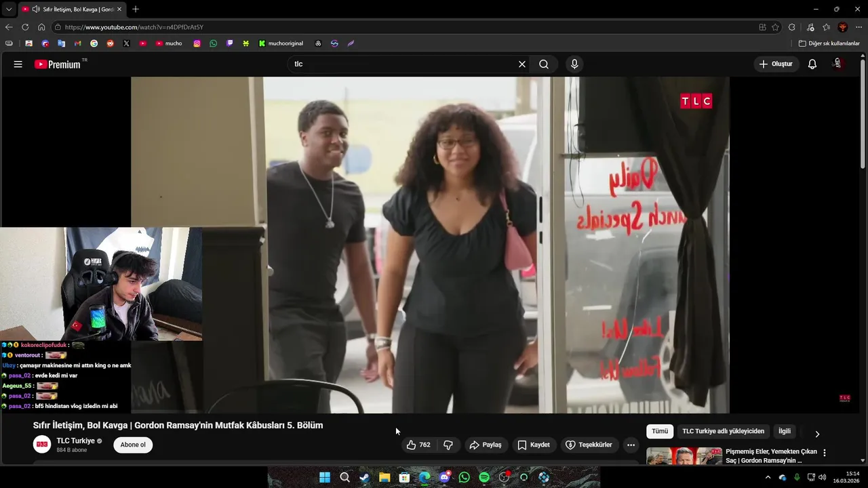Subscribe with the Abone ol button
Viewport: 868px width, 488px height.
pyautogui.click(x=133, y=445)
